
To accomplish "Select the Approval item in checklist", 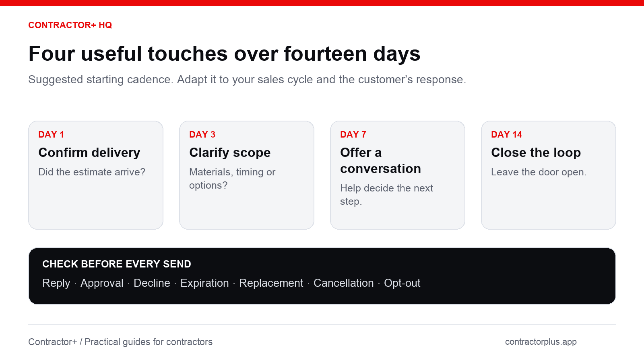I will 102,283.
